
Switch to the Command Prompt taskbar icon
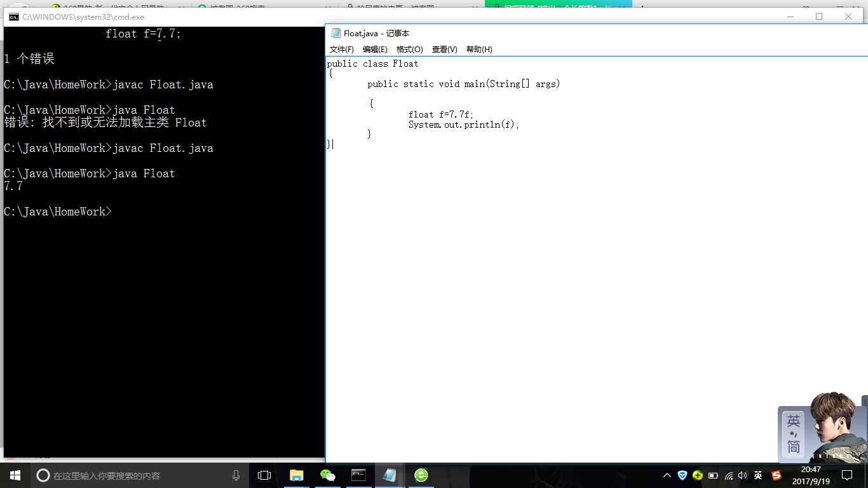pos(358,475)
